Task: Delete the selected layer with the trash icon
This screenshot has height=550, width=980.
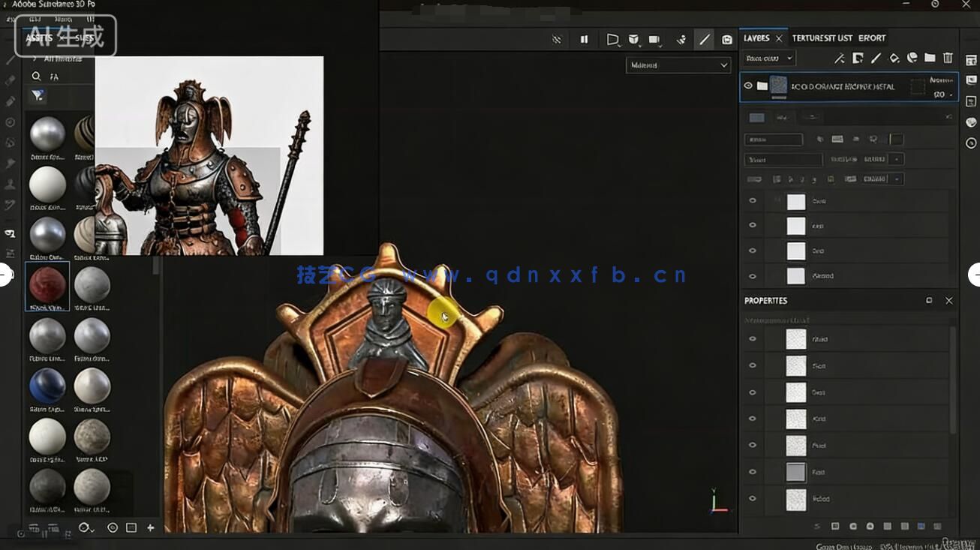Action: coord(947,58)
